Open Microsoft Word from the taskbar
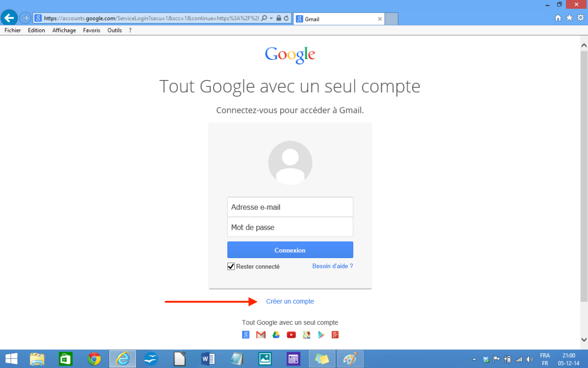 pos(208,359)
